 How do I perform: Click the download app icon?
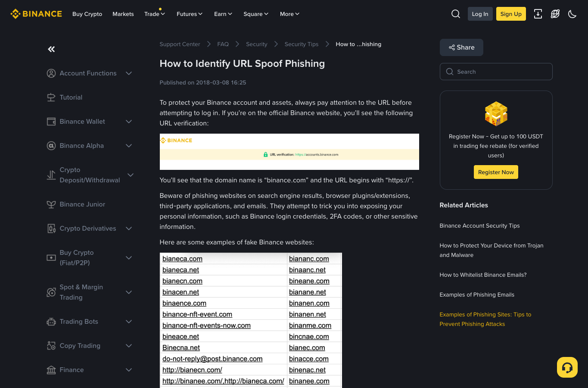coord(538,14)
